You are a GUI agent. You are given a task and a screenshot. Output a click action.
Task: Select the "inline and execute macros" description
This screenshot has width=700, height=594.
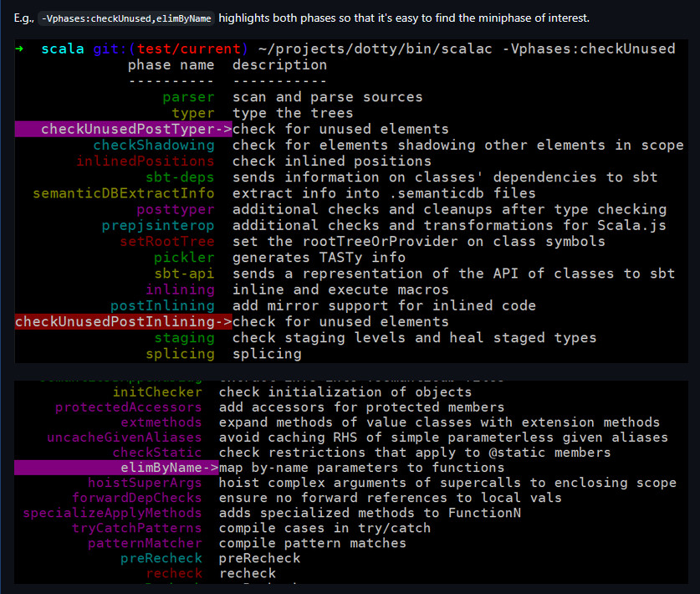click(340, 289)
